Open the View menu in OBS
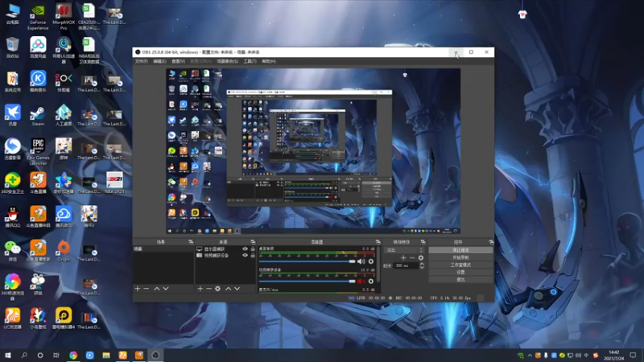This screenshot has width=644, height=362. tap(178, 61)
